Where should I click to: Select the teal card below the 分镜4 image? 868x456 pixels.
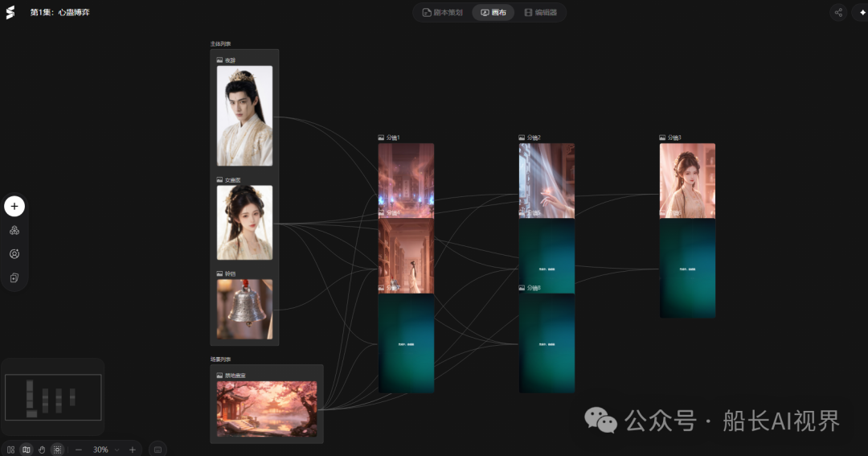[407, 343]
